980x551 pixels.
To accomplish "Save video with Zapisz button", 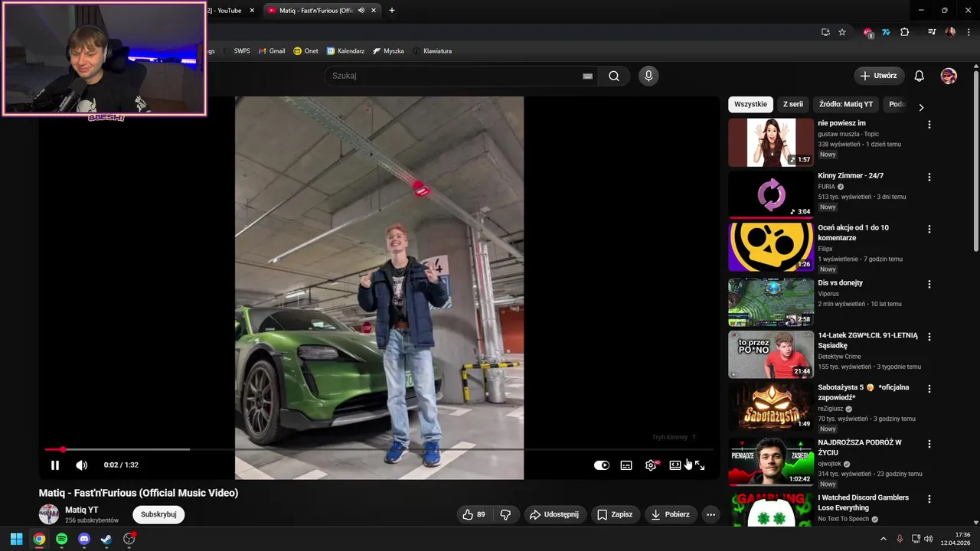I will (616, 514).
